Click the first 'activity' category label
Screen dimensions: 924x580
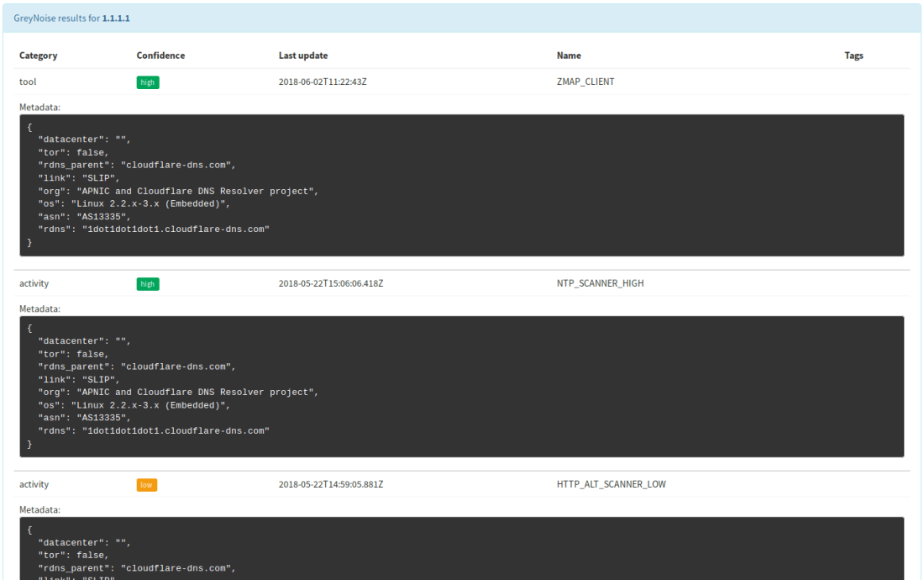[34, 283]
